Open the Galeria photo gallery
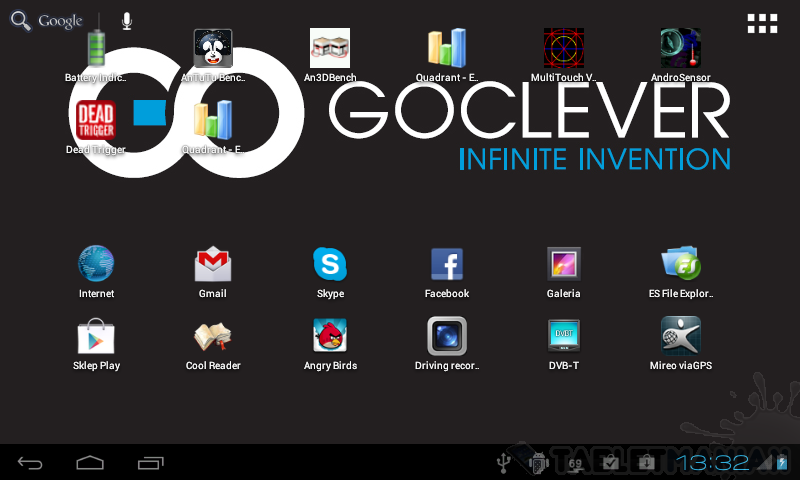The image size is (800, 480). pyautogui.click(x=564, y=266)
